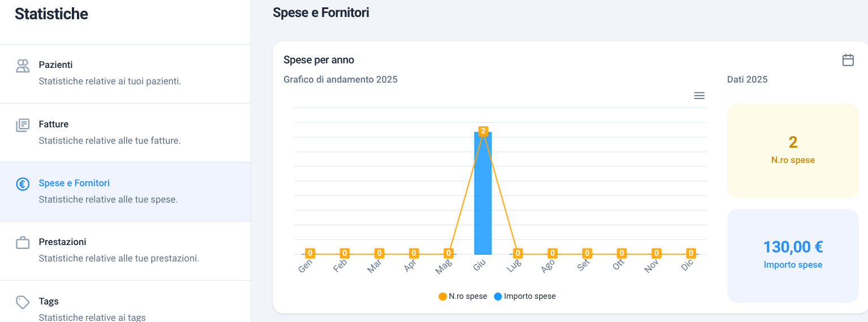Open the chart hamburger menu
The image size is (868, 322).
(x=699, y=96)
